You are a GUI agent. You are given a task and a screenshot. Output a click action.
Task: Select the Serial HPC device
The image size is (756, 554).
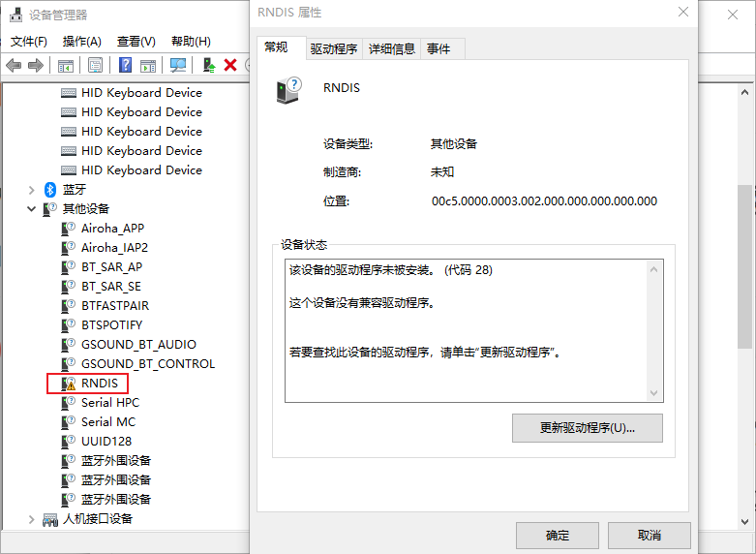(110, 403)
